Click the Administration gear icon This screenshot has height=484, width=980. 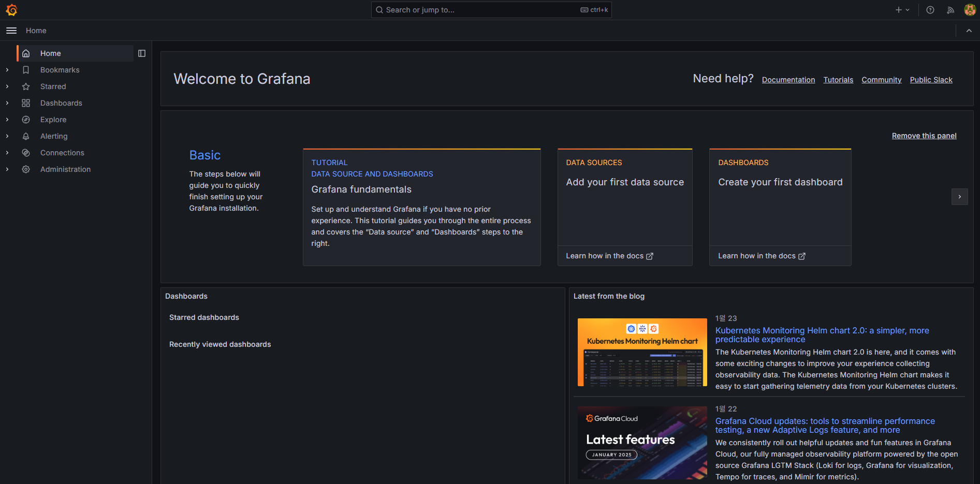tap(26, 169)
